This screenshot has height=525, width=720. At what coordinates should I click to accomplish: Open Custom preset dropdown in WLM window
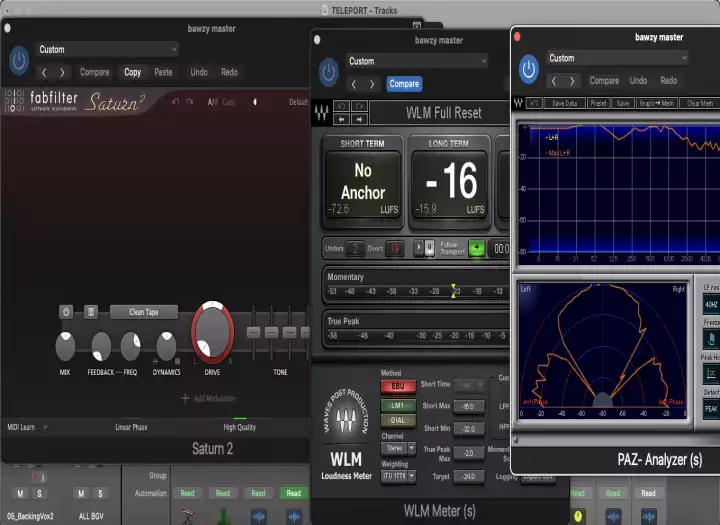click(x=417, y=61)
